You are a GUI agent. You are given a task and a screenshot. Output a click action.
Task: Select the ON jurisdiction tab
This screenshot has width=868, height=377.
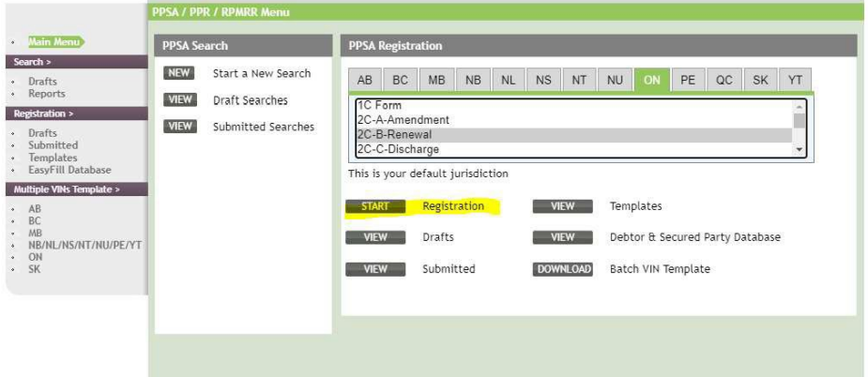click(x=652, y=81)
